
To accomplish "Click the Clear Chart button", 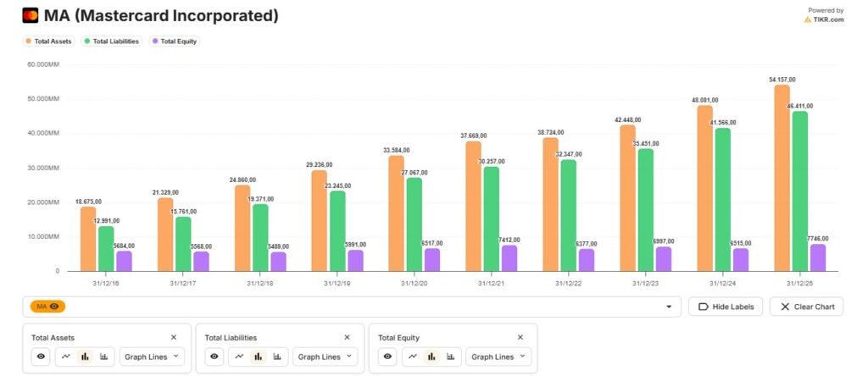I will click(x=807, y=307).
